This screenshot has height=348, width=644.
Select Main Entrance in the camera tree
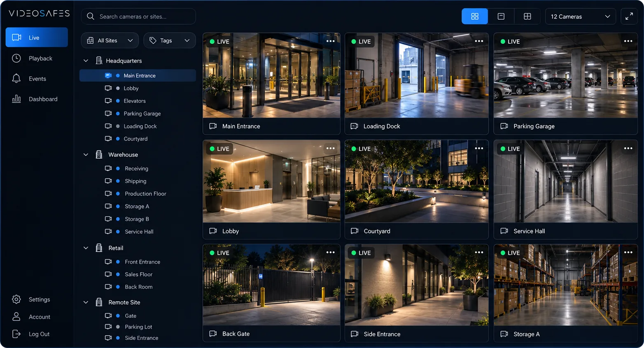[138, 76]
